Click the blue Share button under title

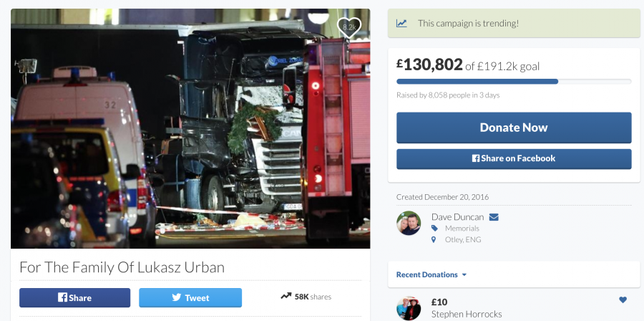coord(74,297)
